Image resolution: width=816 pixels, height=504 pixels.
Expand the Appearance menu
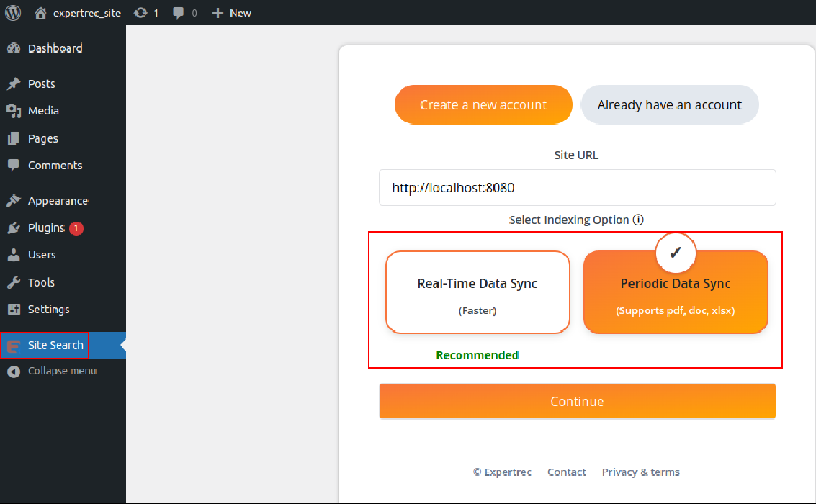click(58, 202)
